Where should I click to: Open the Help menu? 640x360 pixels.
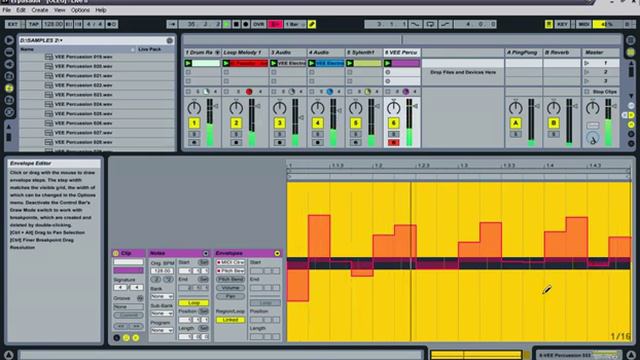tap(101, 10)
